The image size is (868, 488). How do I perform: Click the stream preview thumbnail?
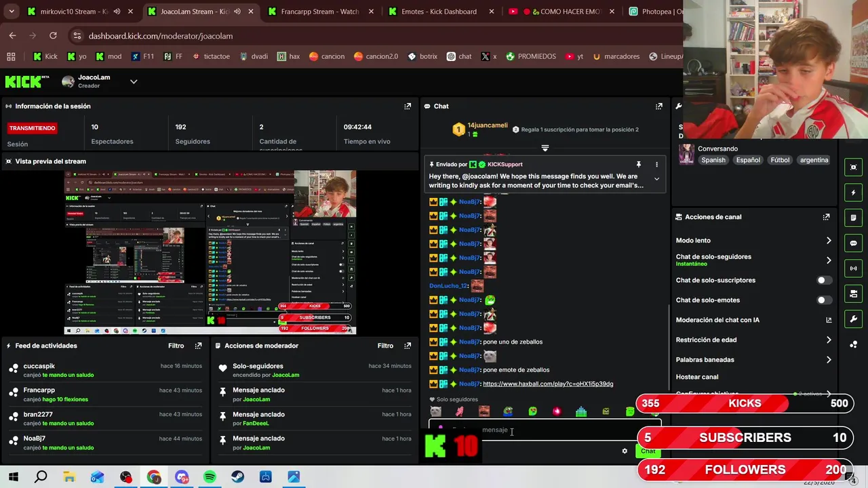(x=210, y=253)
